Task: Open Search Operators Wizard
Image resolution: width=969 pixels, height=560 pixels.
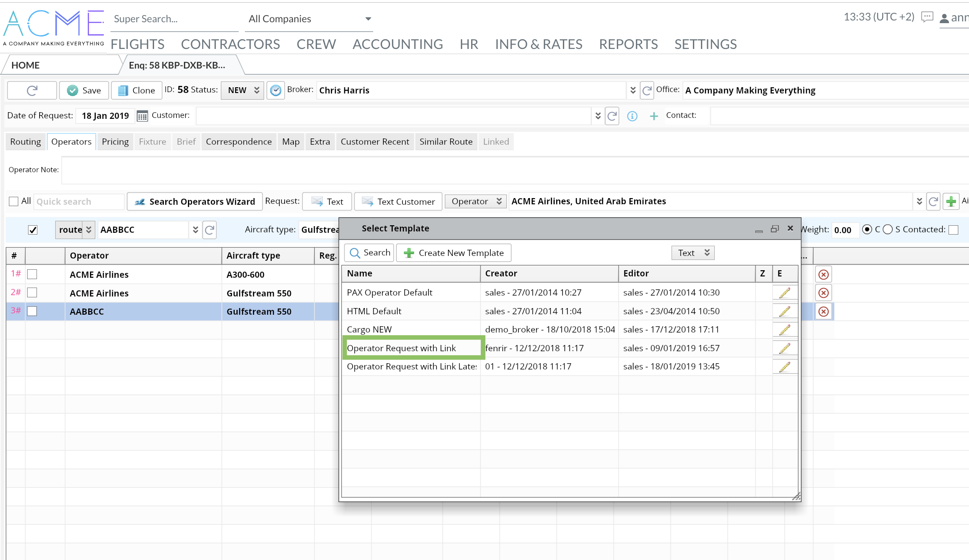Action: click(x=195, y=202)
